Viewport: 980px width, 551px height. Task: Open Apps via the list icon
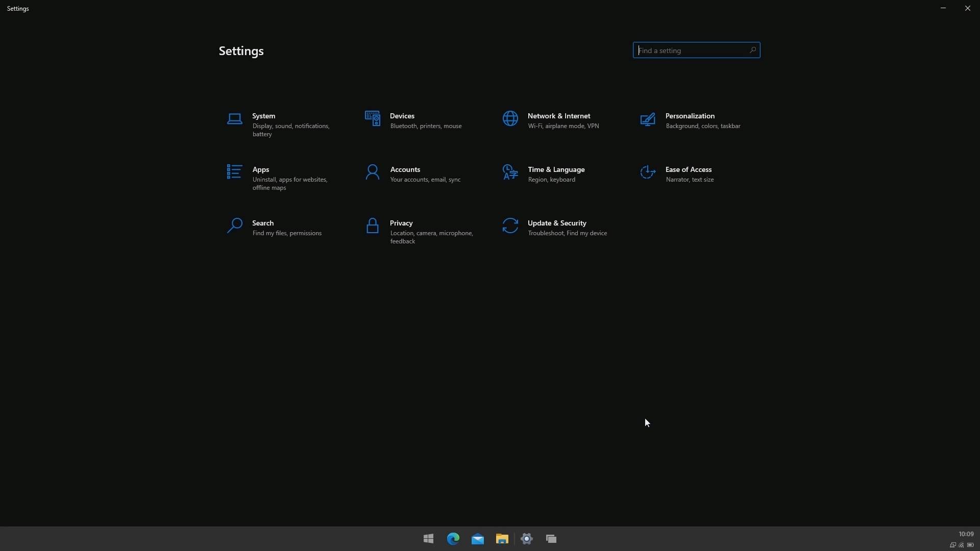click(x=234, y=172)
